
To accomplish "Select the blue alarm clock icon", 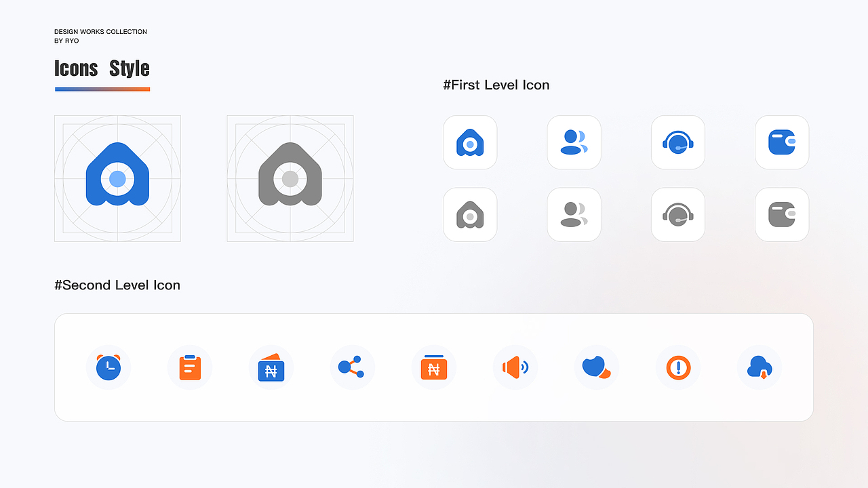I will tap(108, 367).
